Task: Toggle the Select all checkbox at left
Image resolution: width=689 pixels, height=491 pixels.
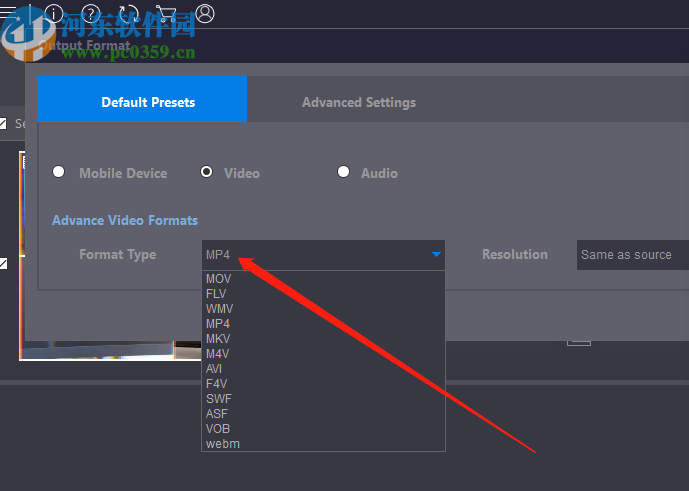Action: [3, 124]
